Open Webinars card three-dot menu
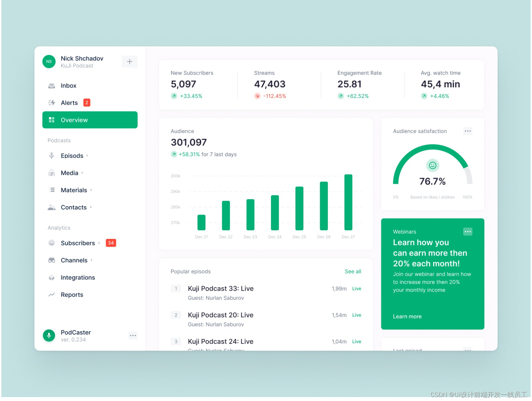 tap(468, 232)
